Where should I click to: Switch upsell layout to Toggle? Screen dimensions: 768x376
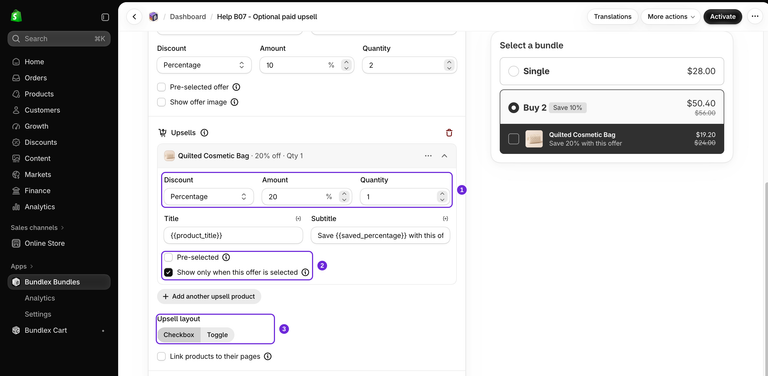tap(217, 335)
